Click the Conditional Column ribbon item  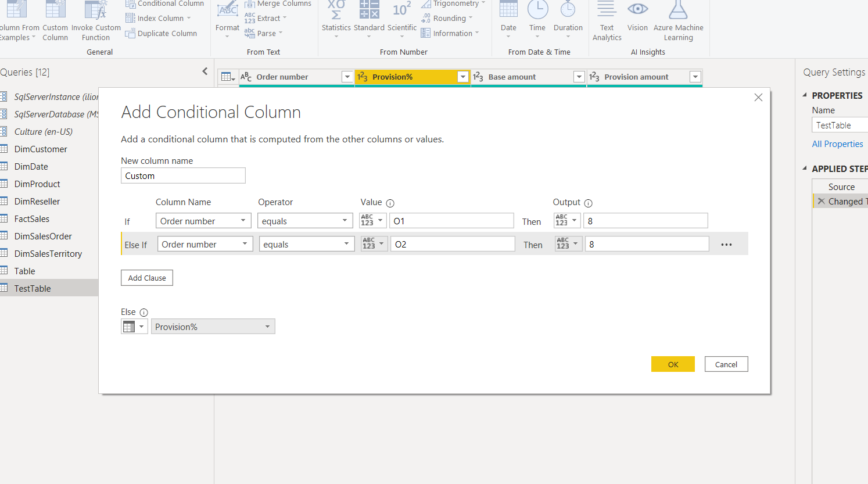tap(165, 4)
